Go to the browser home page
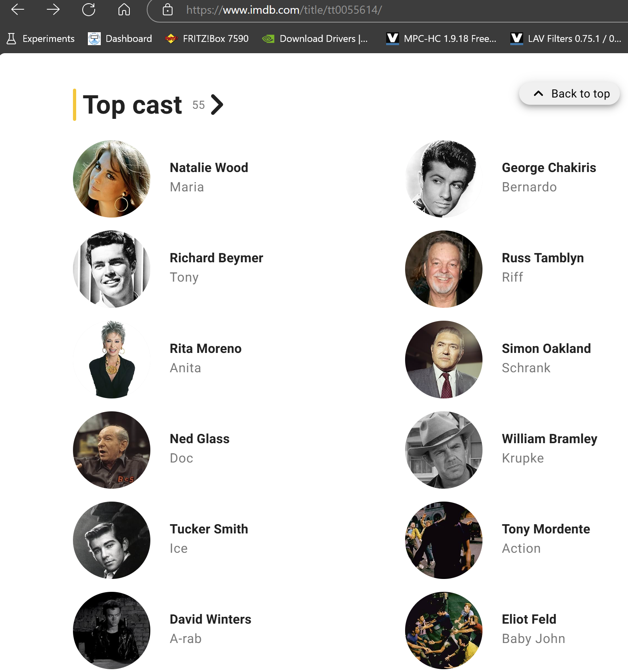 (x=124, y=10)
